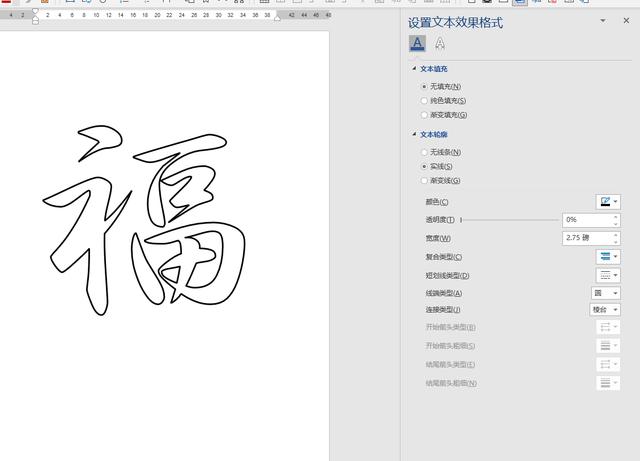640x461 pixels.
Task: Click the end arrow size 结尾箭头粗细 dropdown
Action: click(608, 383)
